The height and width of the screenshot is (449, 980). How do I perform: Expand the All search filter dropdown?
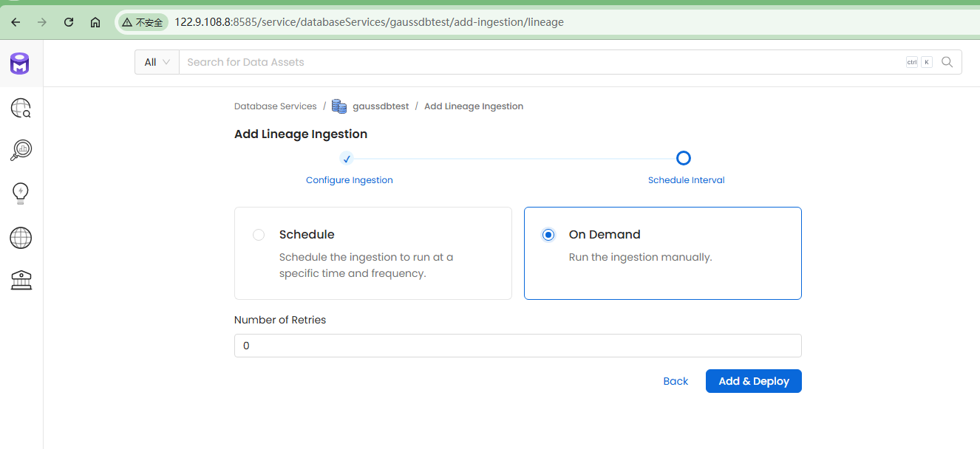click(157, 62)
